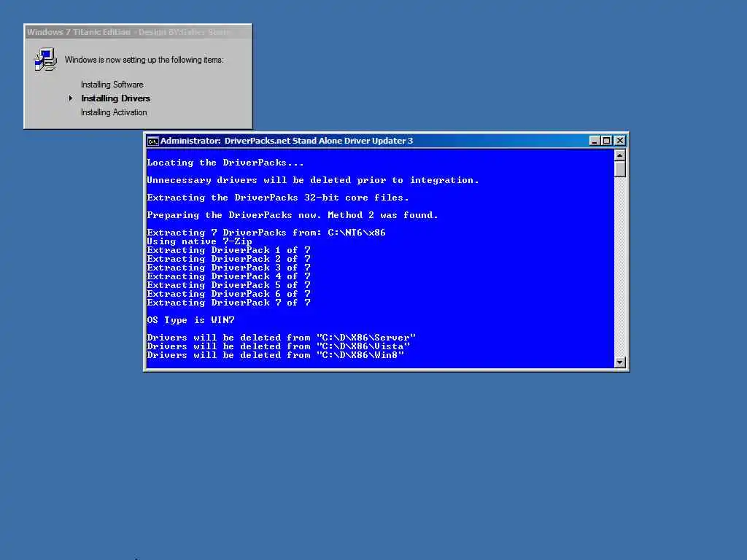Screen dimensions: 747x560
Task: Click the console scrollbar down arrow
Action: pyautogui.click(x=619, y=362)
